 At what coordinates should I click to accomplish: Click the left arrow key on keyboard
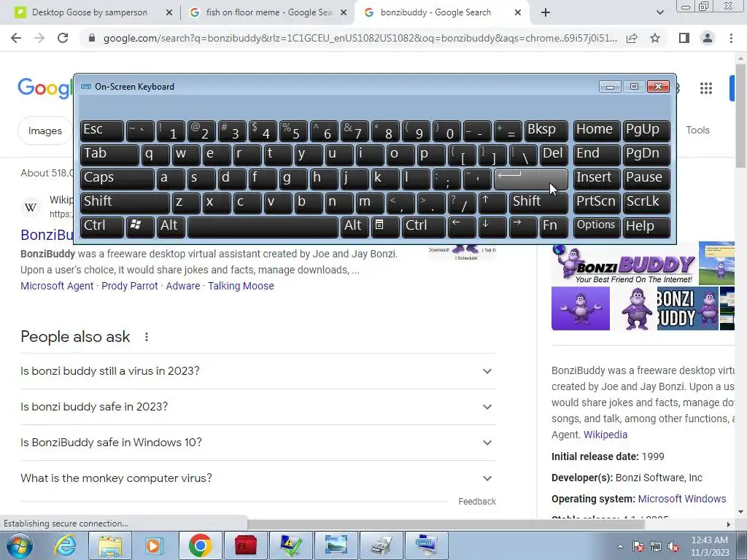click(462, 226)
